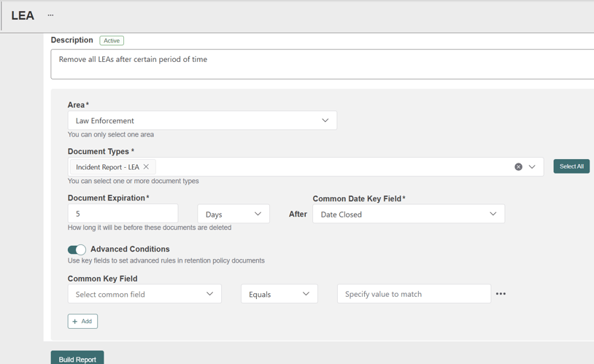
Task: Click the Build Report button
Action: pyautogui.click(x=77, y=357)
